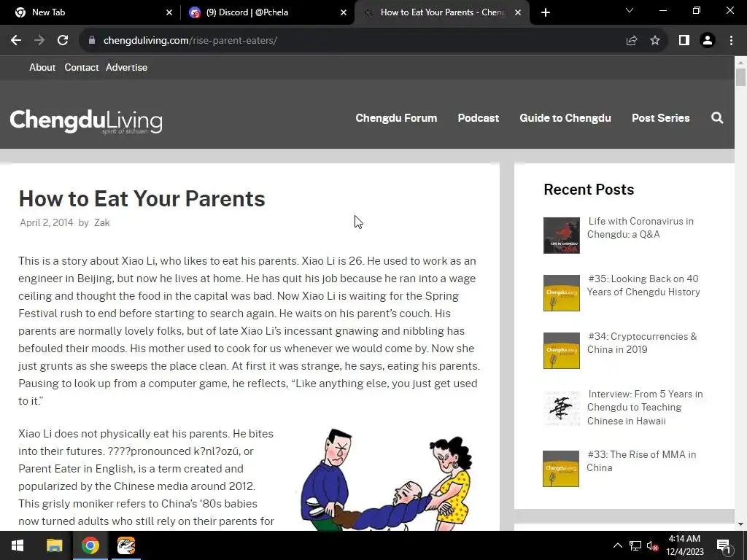
Task: Open Interview From 5 Years in Chengdu post
Action: pos(645,407)
